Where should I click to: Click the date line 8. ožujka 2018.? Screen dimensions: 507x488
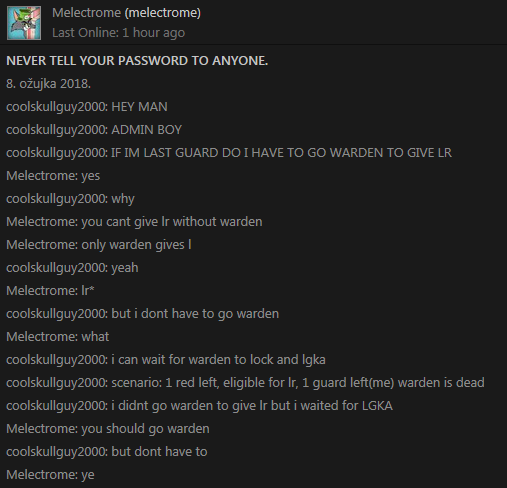click(48, 84)
